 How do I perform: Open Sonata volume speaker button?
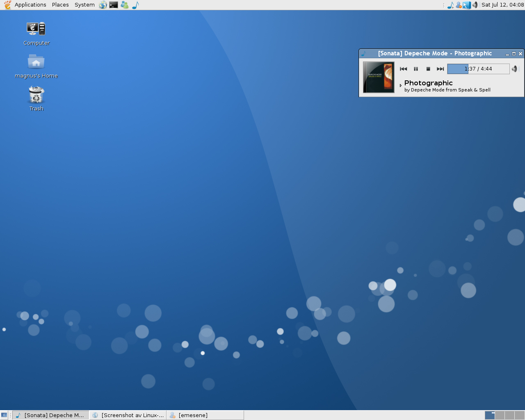[x=515, y=69]
